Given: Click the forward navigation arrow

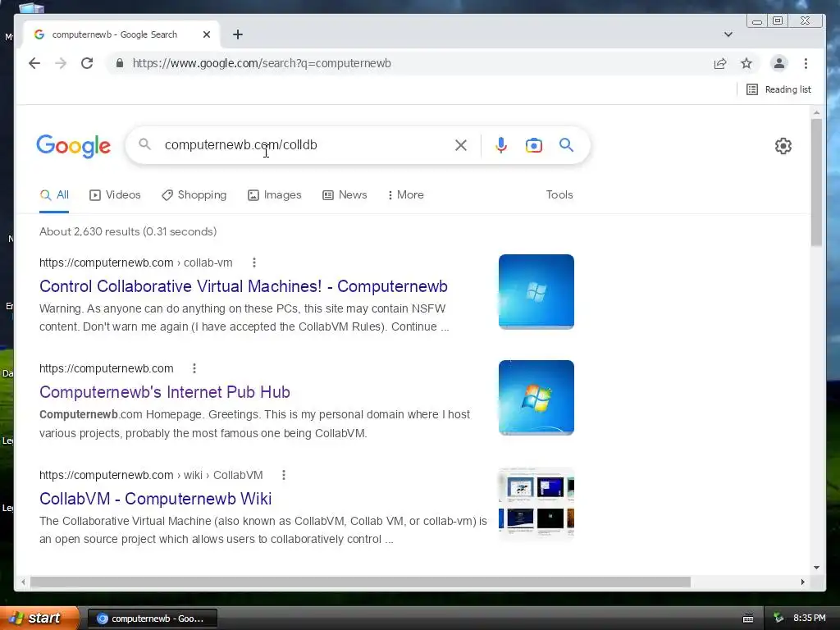Looking at the screenshot, I should 61,63.
